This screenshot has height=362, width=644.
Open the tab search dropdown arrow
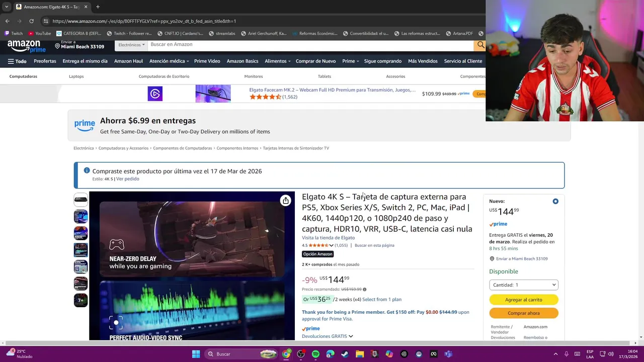[7, 7]
